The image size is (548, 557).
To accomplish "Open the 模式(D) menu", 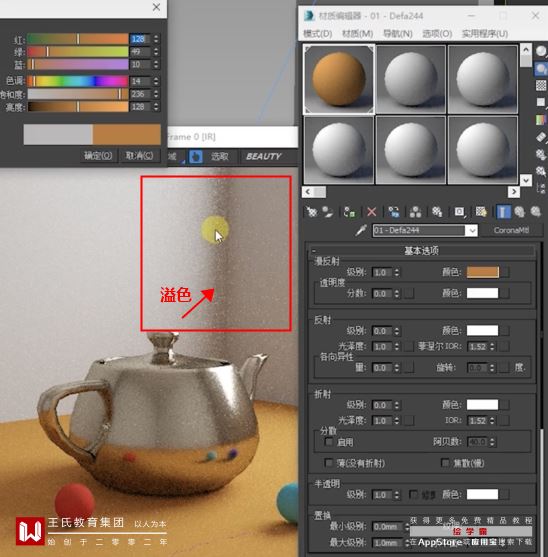I will point(318,34).
